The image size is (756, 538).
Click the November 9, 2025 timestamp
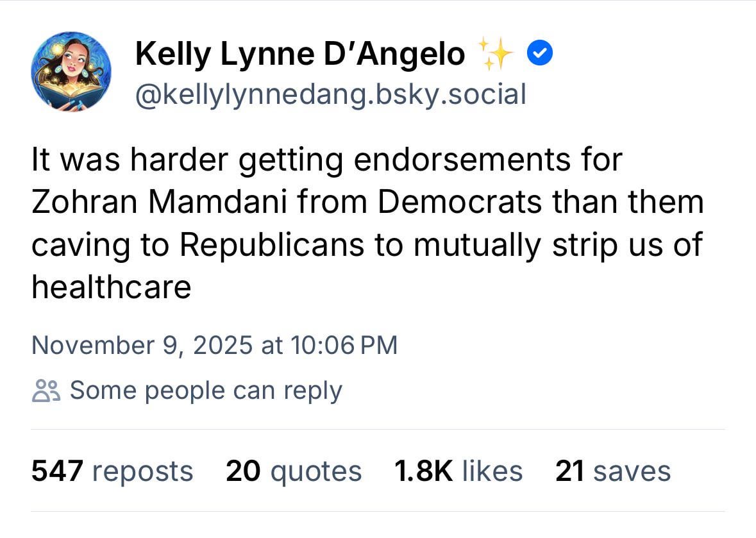pos(214,345)
